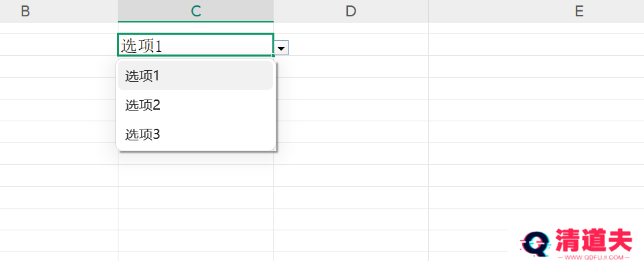644x261 pixels.
Task: Select the empty column B cell beside 选项1
Action: [x=59, y=45]
